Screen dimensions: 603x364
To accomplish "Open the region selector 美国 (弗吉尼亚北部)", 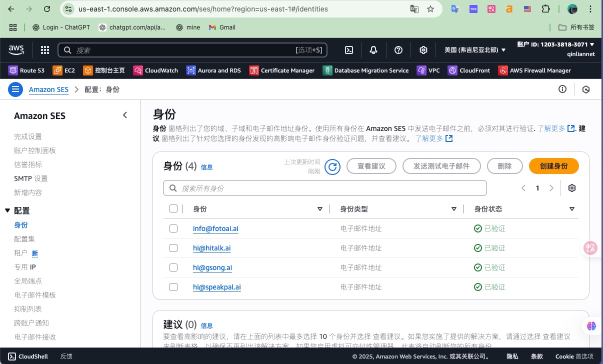I will click(x=475, y=50).
